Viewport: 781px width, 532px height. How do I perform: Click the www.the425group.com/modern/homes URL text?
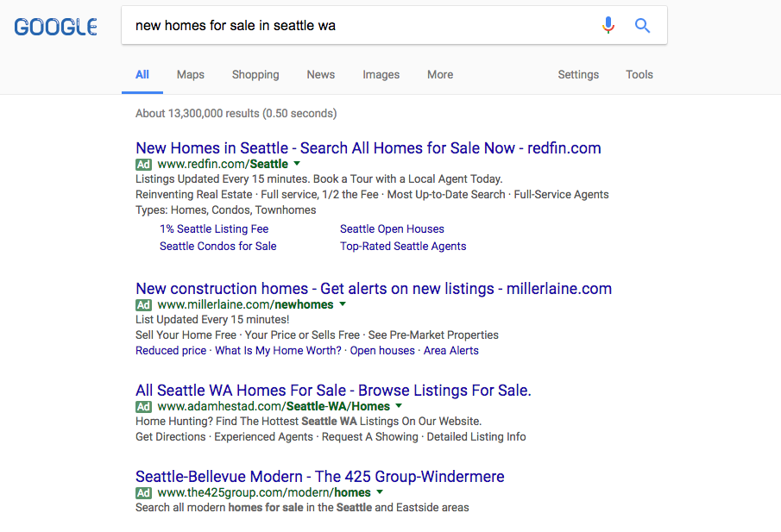coord(264,492)
